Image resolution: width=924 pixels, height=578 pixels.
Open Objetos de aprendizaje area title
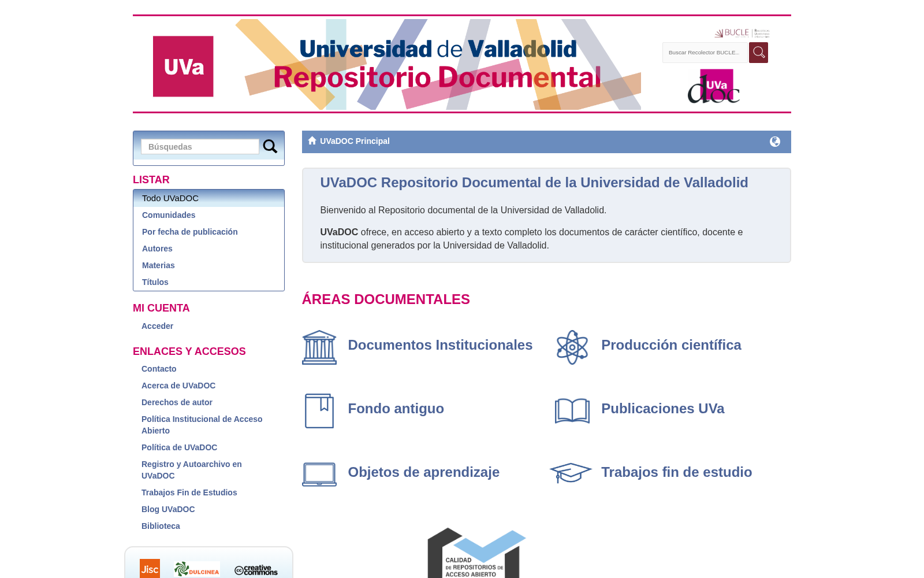(x=423, y=472)
